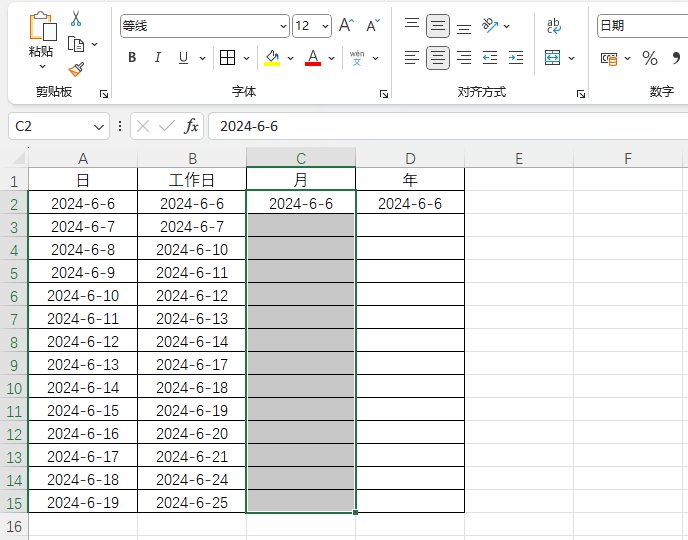This screenshot has height=540, width=688.
Task: Open paste options dropdown arrow
Action: click(43, 67)
